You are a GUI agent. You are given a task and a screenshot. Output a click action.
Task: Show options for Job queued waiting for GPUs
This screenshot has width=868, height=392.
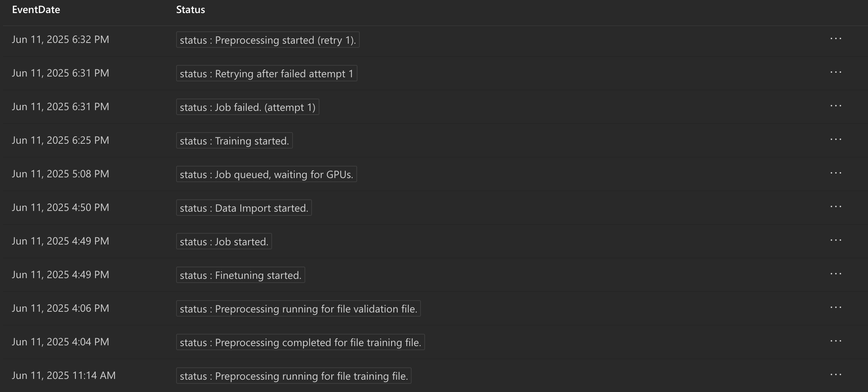pos(836,173)
